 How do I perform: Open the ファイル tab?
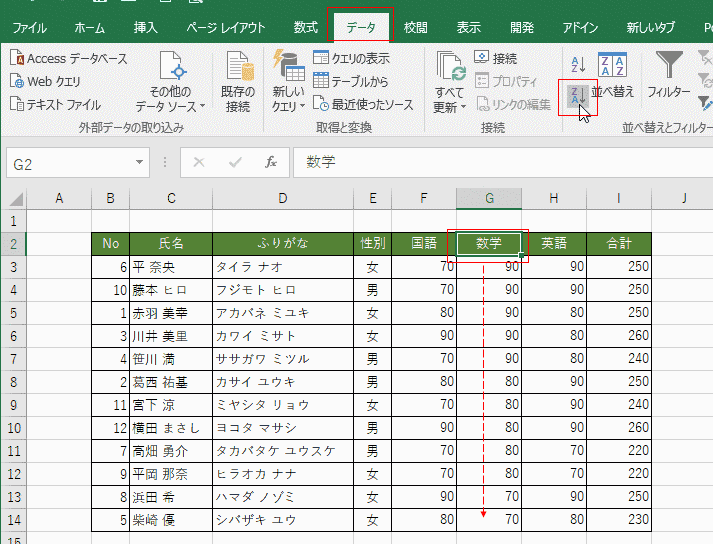pos(30,28)
